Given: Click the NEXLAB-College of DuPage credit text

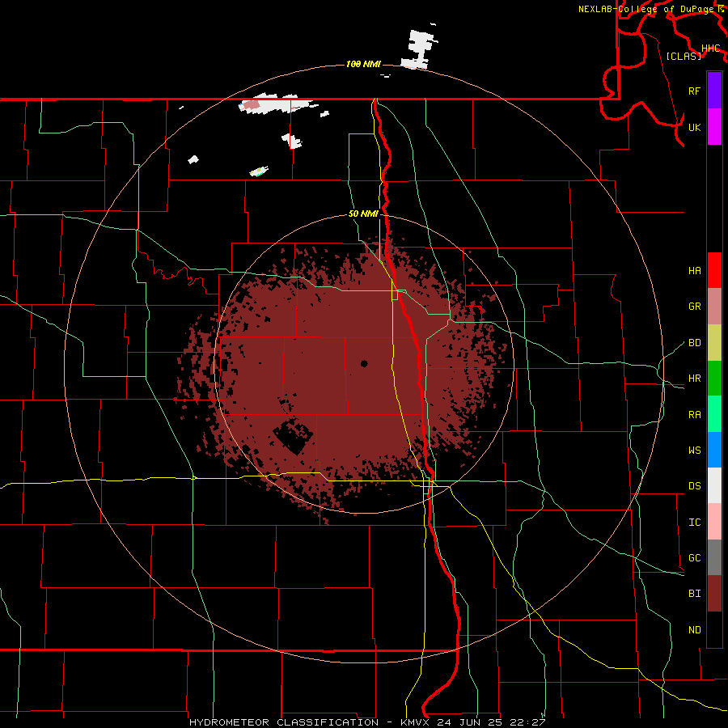Looking at the screenshot, I should coord(648,9).
